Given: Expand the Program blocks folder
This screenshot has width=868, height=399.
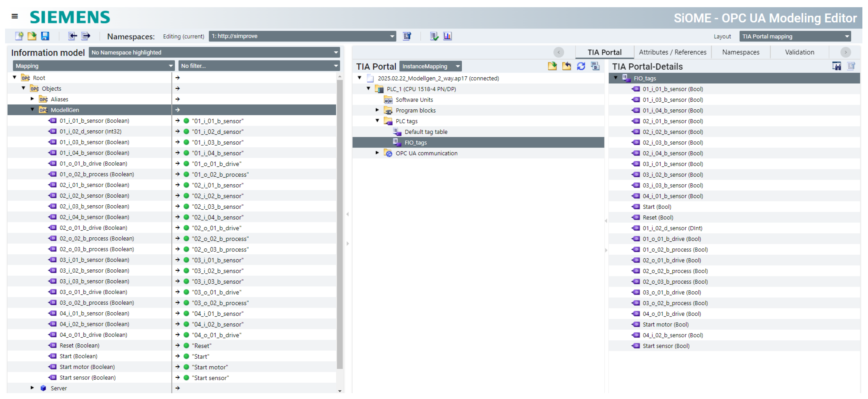Looking at the screenshot, I should coord(377,110).
